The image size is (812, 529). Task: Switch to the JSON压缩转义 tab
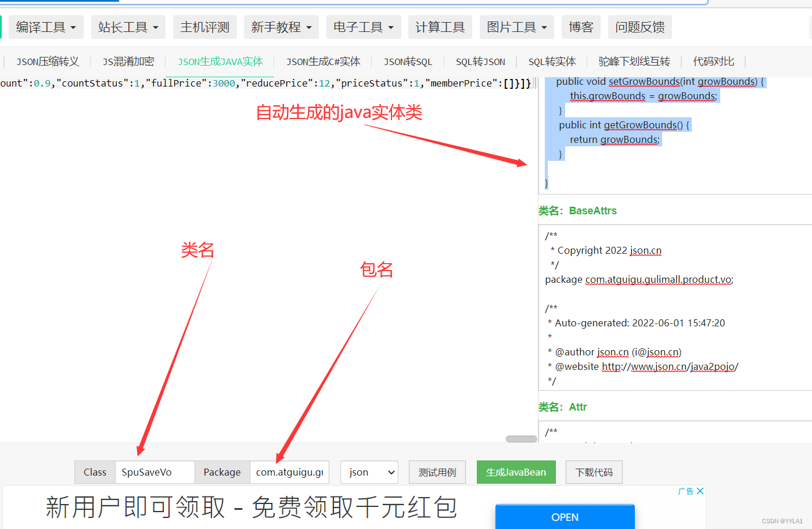[48, 62]
